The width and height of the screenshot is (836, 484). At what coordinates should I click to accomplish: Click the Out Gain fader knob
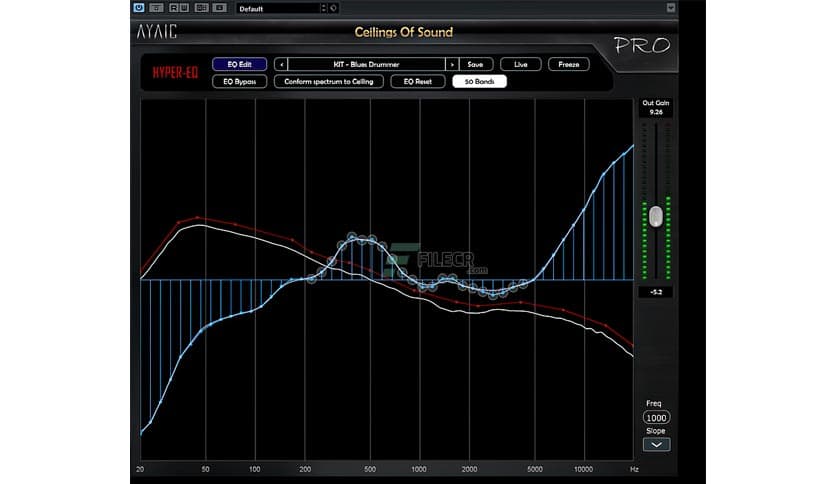click(x=656, y=217)
